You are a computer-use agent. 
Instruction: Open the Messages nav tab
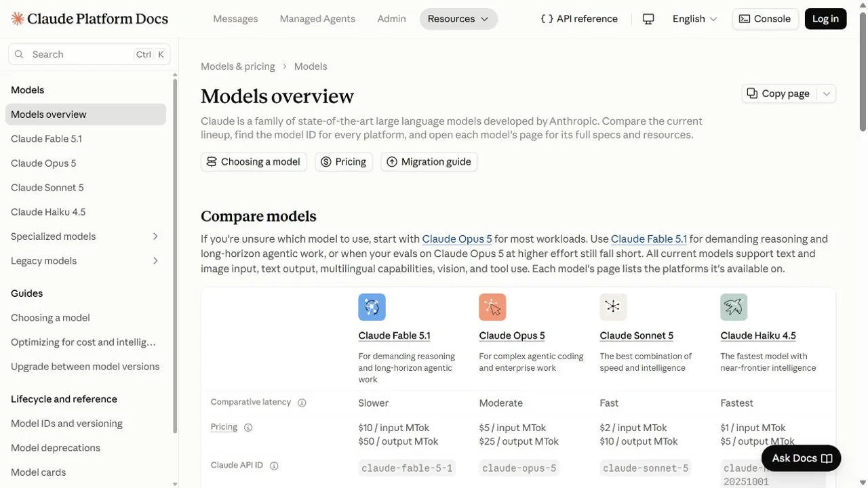(235, 19)
